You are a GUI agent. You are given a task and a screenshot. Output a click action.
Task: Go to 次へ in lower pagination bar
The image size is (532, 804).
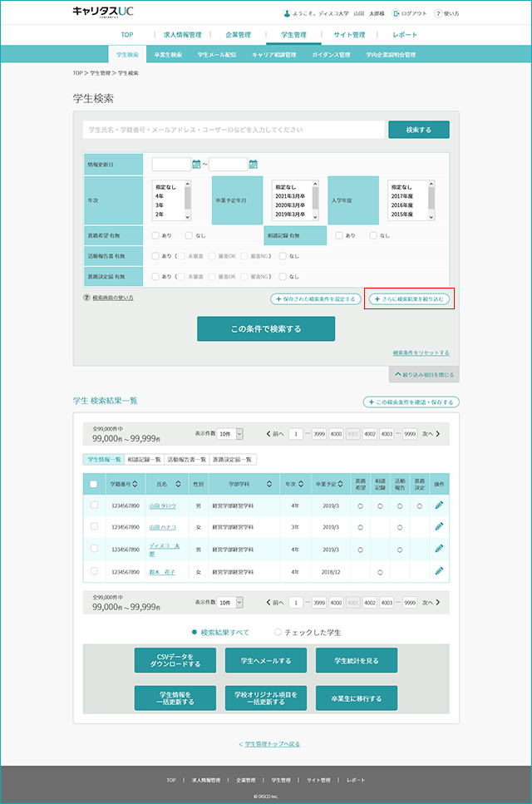[x=431, y=603]
